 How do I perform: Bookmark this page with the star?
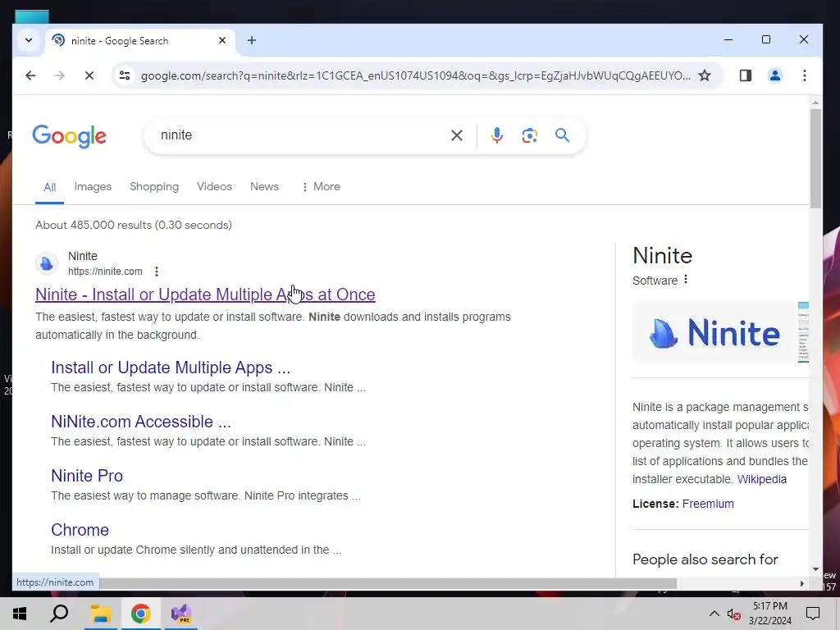(705, 75)
